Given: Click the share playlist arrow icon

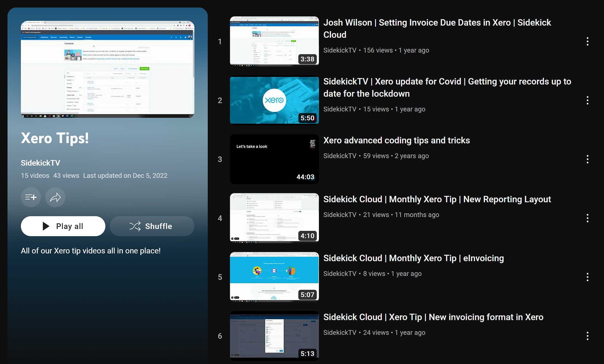Looking at the screenshot, I should click(55, 197).
